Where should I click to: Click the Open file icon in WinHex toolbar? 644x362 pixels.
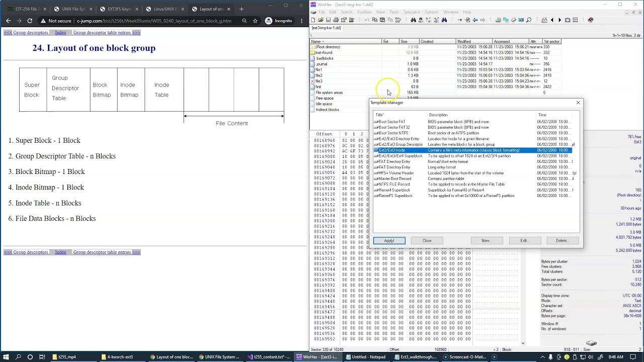coord(321,20)
